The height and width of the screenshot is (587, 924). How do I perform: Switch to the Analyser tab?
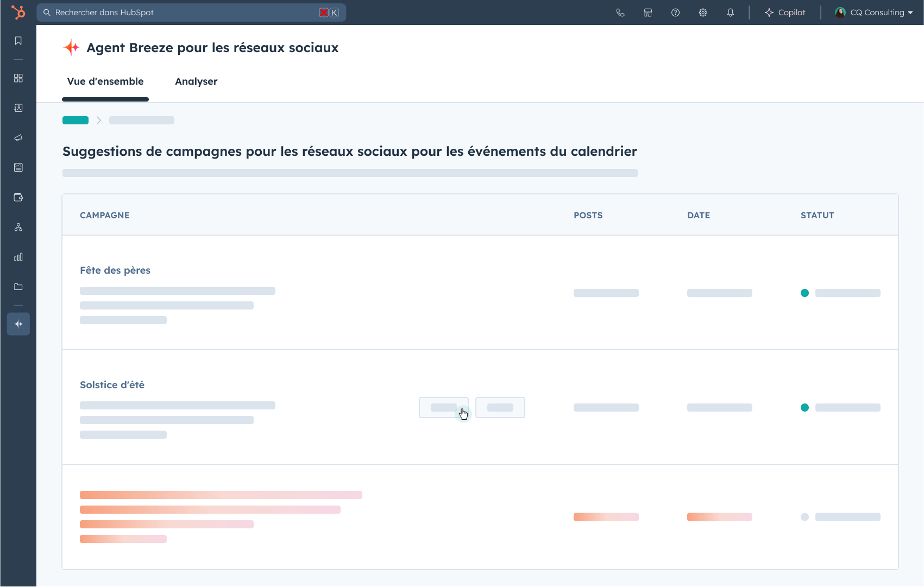click(x=196, y=81)
